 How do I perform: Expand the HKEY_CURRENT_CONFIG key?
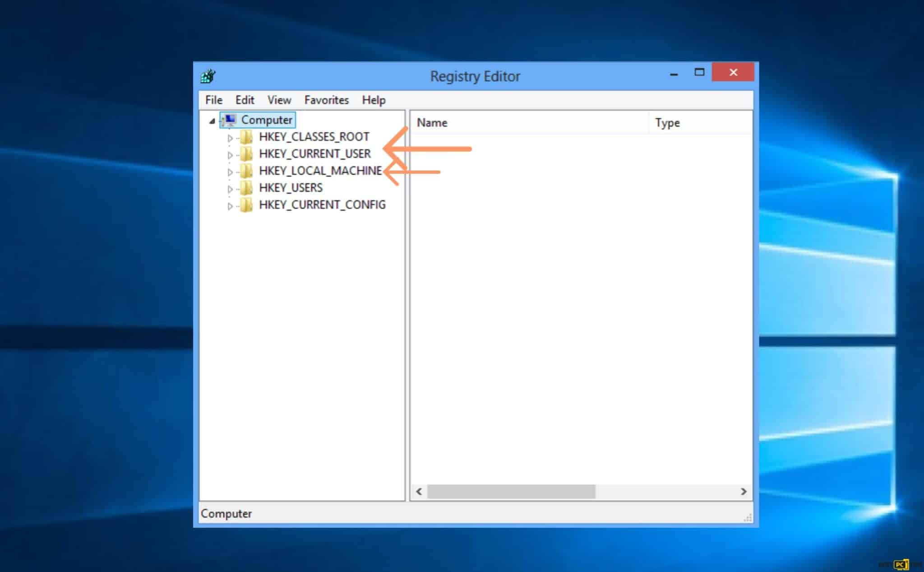pyautogui.click(x=230, y=206)
